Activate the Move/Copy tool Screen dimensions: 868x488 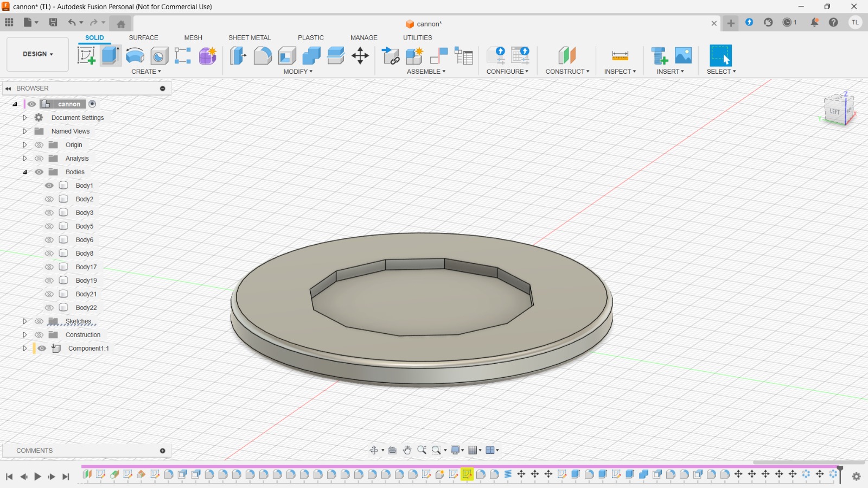360,56
